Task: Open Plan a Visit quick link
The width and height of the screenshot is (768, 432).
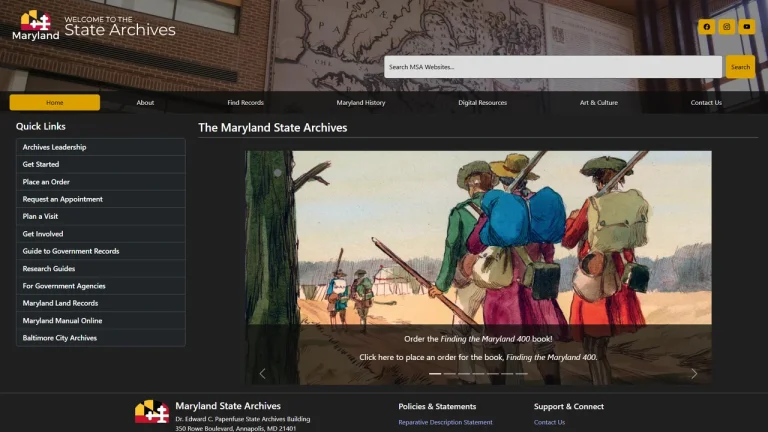Action: (100, 216)
